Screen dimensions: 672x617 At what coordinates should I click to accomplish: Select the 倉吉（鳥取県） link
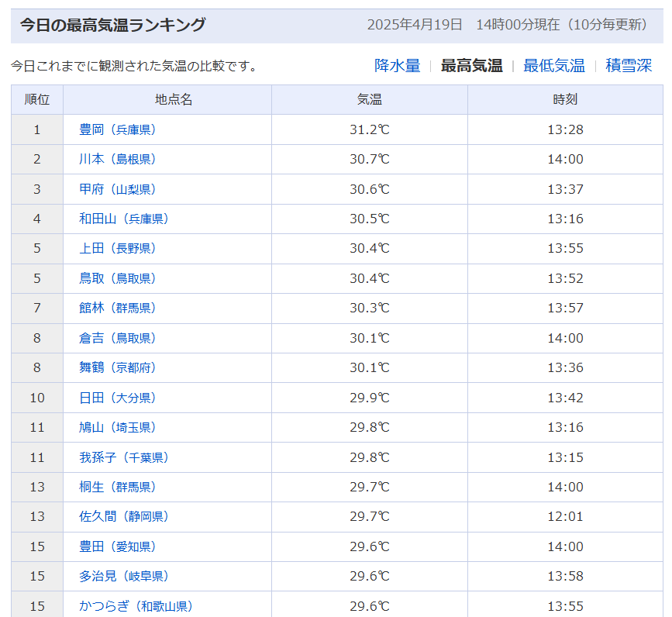pos(117,338)
